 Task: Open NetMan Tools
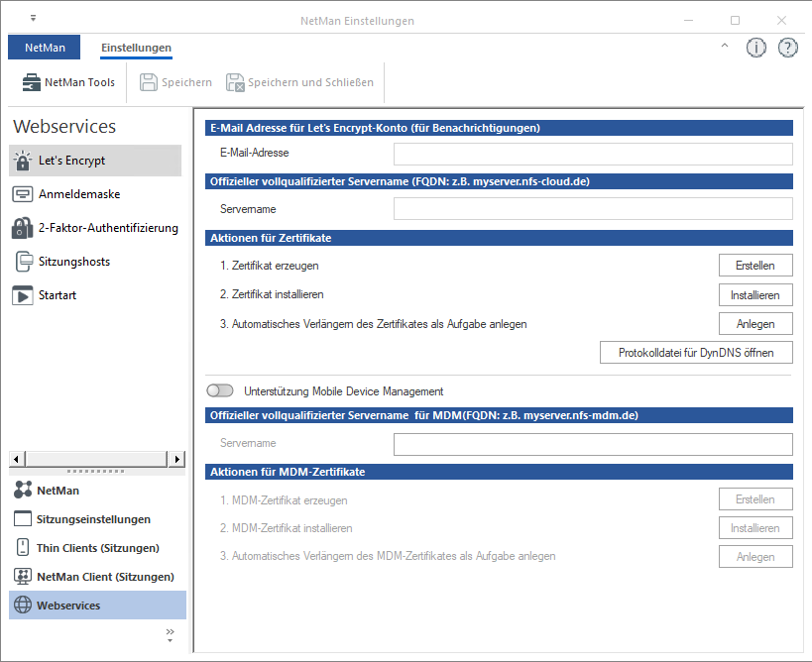coord(65,82)
